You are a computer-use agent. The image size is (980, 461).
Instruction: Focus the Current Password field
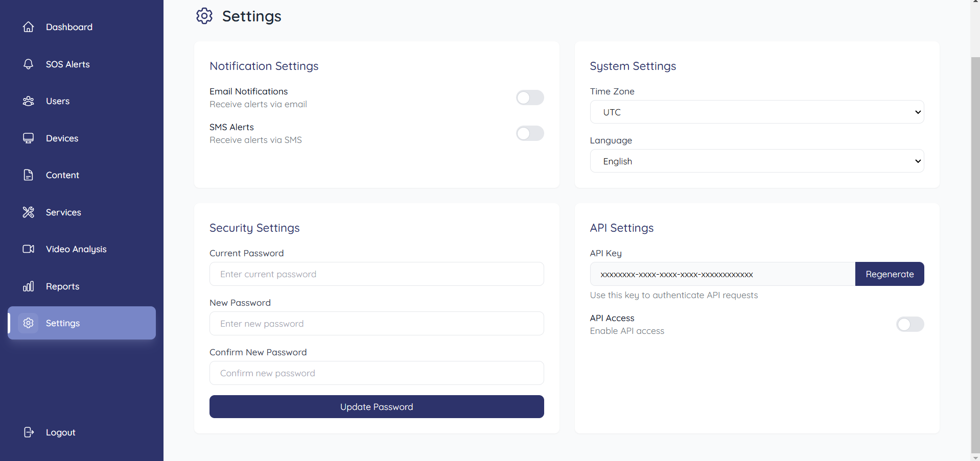377,274
